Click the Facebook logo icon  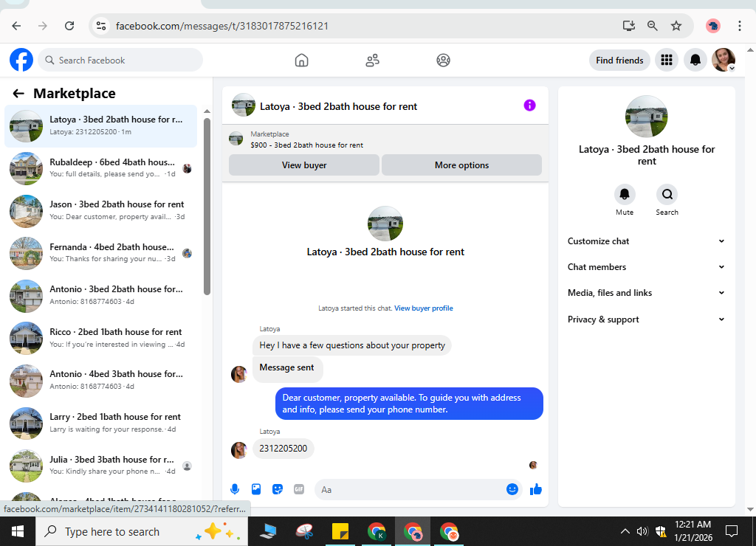[x=21, y=61]
